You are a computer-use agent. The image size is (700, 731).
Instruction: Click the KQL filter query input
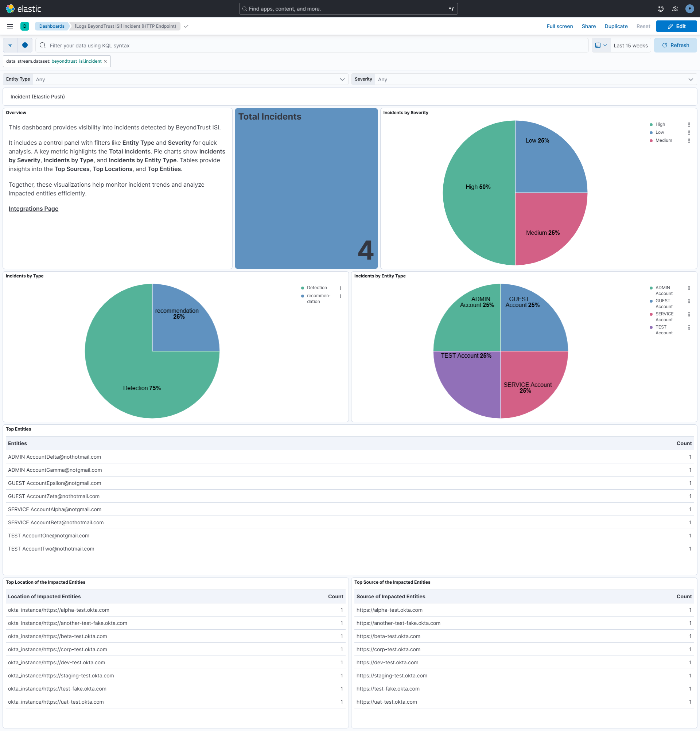tap(312, 45)
